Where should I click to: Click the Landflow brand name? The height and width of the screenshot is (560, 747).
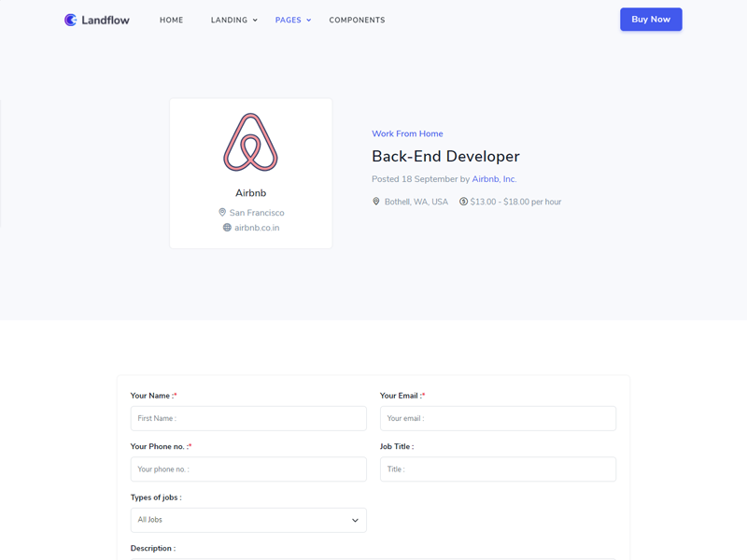click(x=106, y=20)
